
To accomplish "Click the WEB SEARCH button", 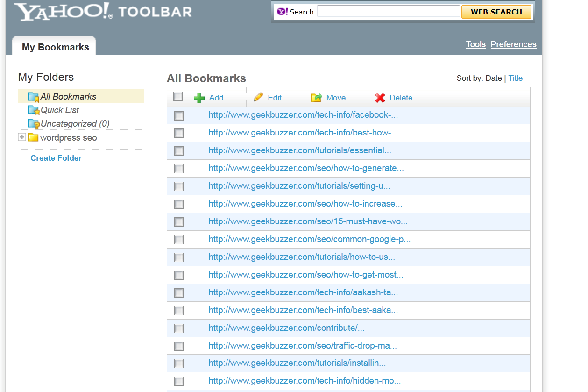I will coord(496,12).
